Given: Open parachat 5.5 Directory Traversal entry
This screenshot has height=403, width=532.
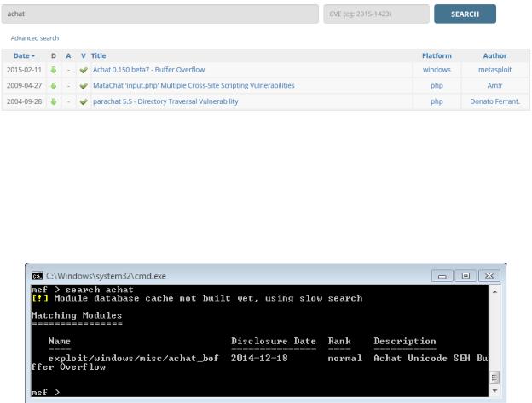Looking at the screenshot, I should pos(165,101).
